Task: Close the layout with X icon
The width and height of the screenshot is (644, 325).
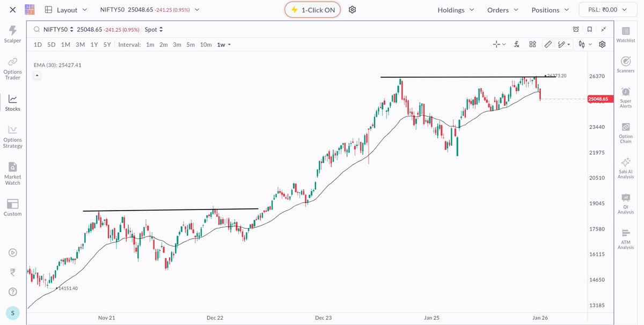Action: click(x=13, y=10)
